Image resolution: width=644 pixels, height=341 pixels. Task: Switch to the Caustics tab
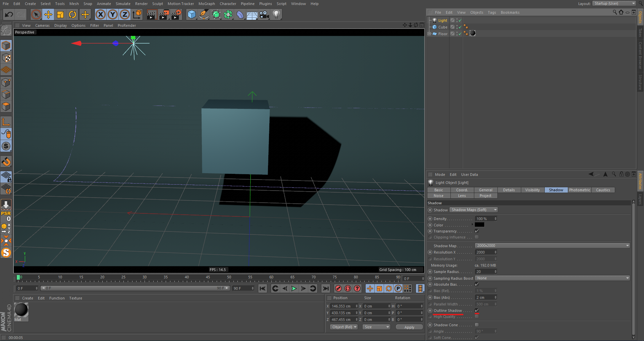pyautogui.click(x=603, y=190)
